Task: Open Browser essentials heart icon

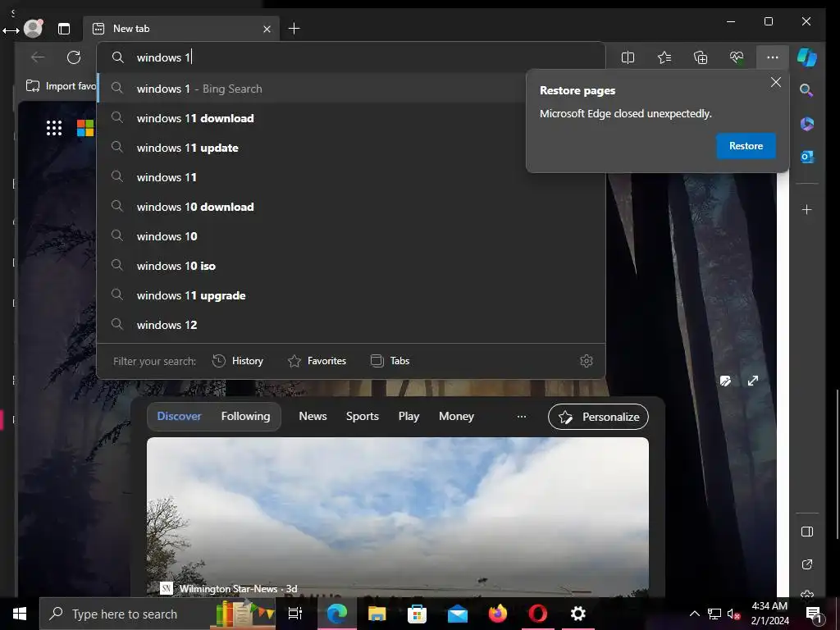Action: click(x=737, y=57)
